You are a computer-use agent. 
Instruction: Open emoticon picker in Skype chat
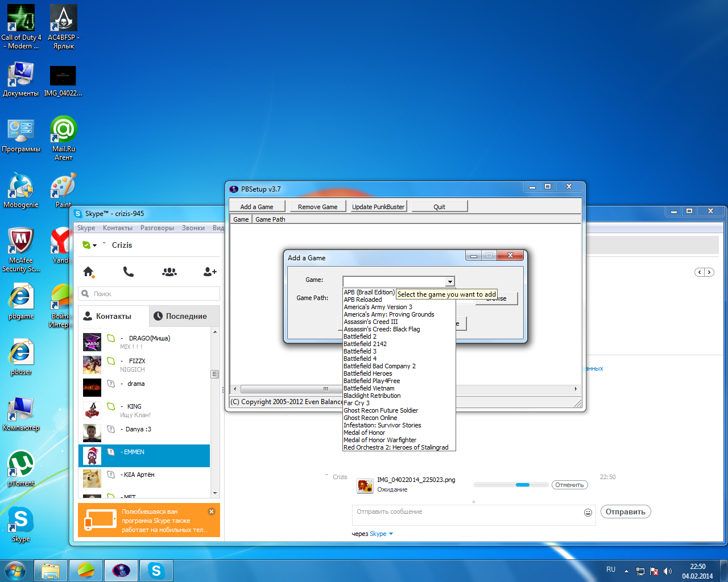click(x=588, y=512)
